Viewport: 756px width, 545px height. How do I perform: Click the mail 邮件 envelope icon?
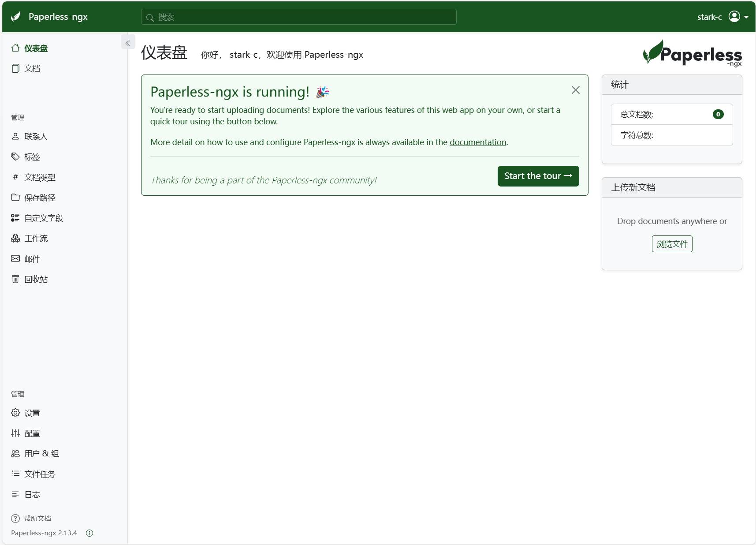(x=15, y=258)
